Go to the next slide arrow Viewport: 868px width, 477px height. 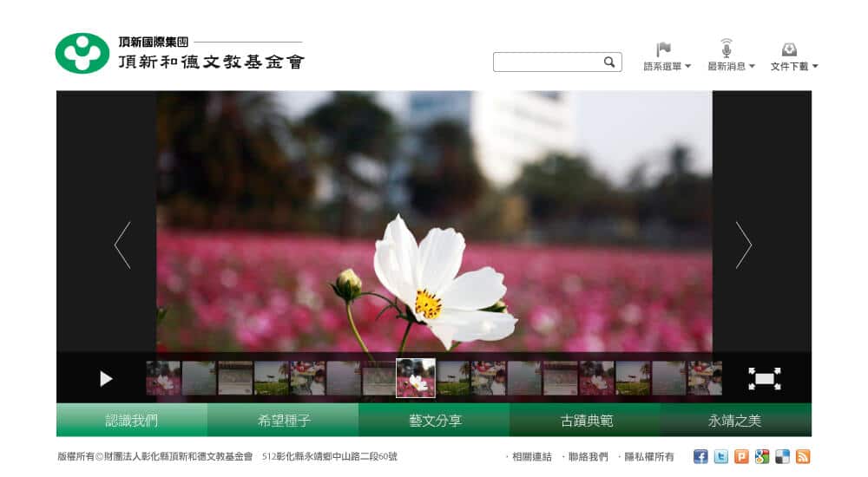coord(743,245)
